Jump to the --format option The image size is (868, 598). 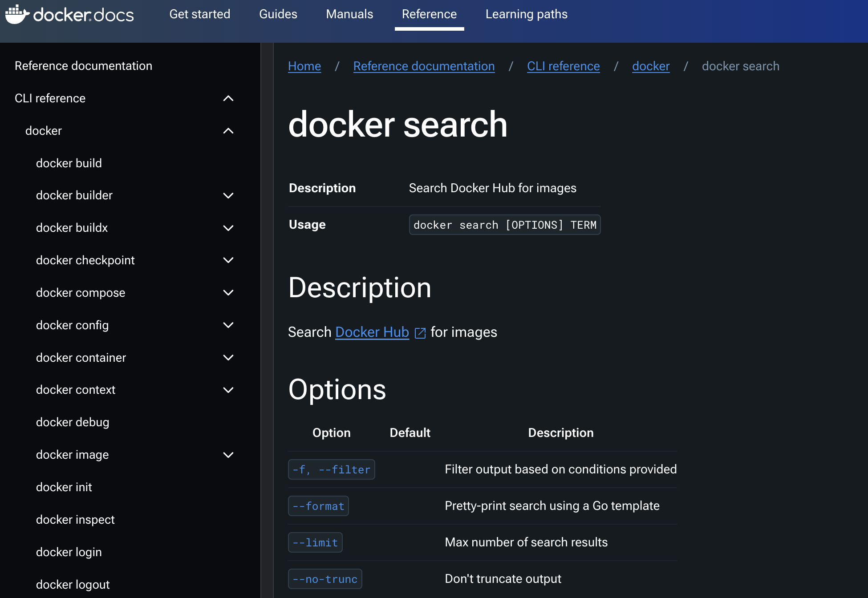click(x=318, y=506)
